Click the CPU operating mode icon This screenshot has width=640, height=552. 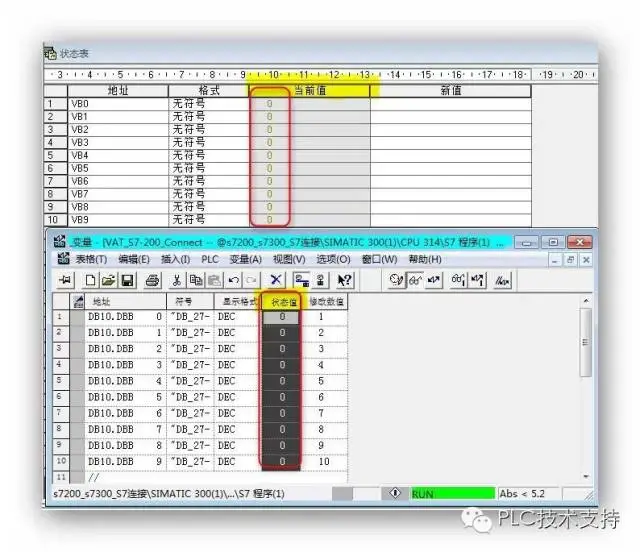[x=321, y=280]
